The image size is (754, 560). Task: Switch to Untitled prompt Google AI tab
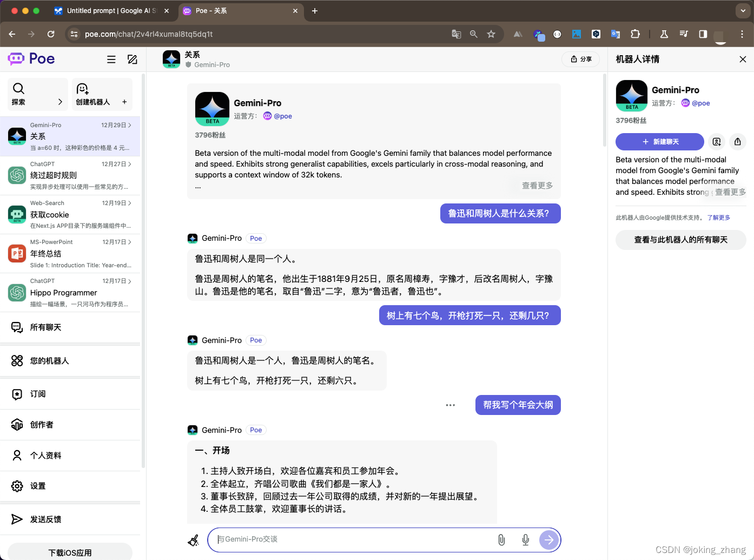(x=111, y=11)
